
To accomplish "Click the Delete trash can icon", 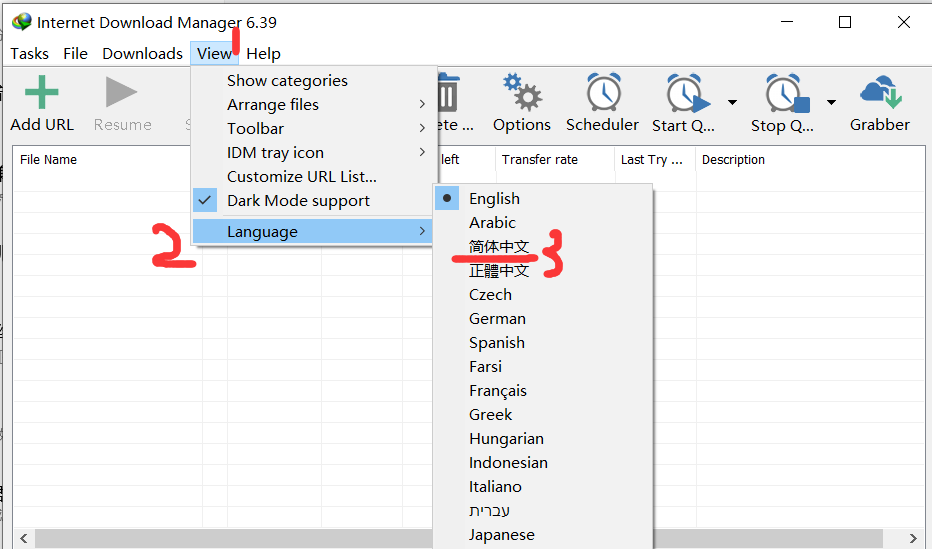I will (x=448, y=93).
